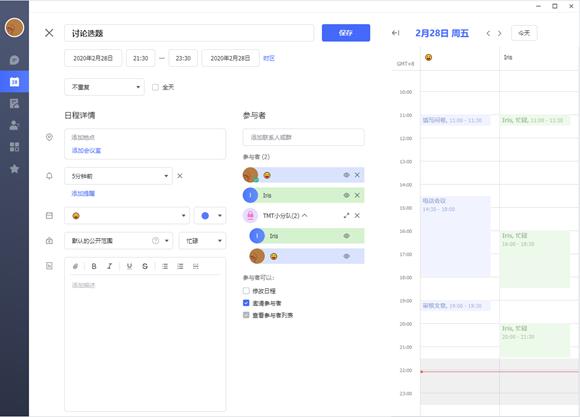580x417 pixels.
Task: Remove Iris from the attendee list
Action: 357,195
